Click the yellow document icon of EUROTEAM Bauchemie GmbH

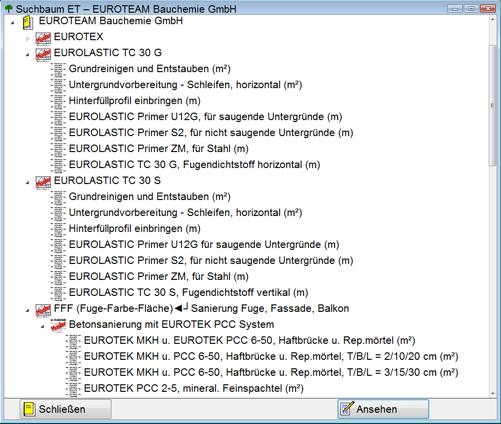point(28,22)
